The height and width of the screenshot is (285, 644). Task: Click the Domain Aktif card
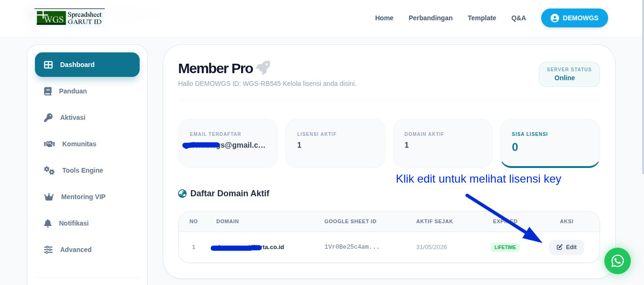click(x=443, y=143)
